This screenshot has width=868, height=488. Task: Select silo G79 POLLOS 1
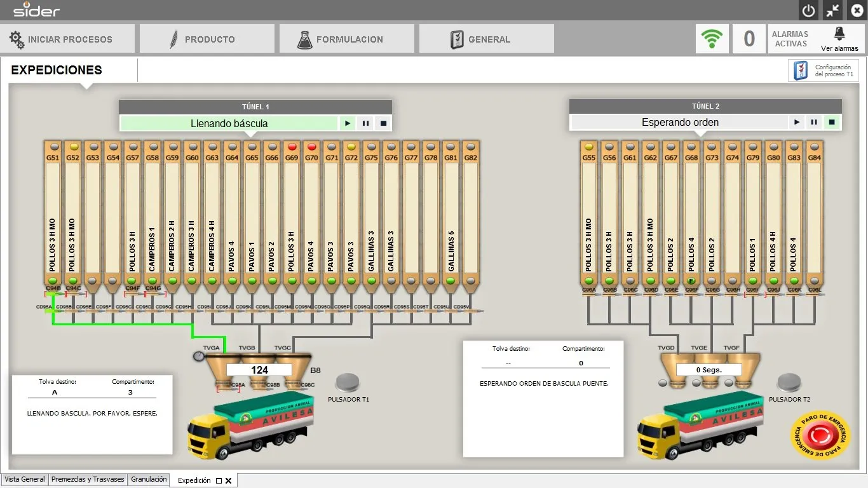[x=753, y=216]
